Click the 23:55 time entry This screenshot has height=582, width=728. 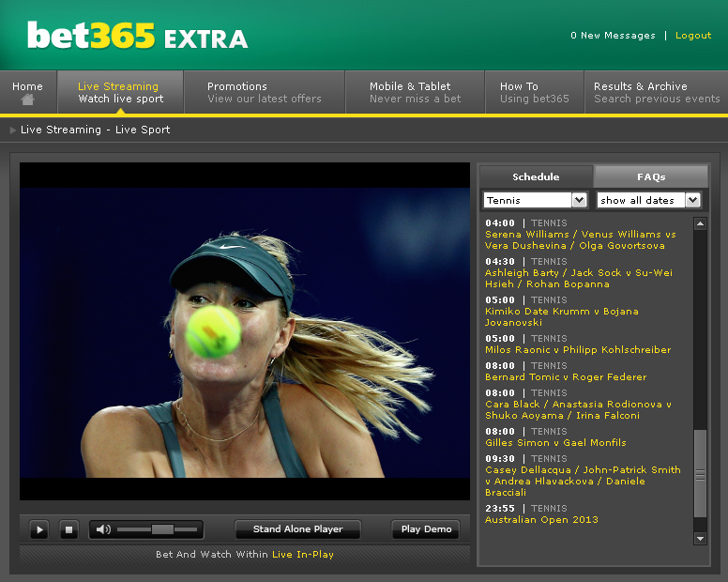point(500,508)
